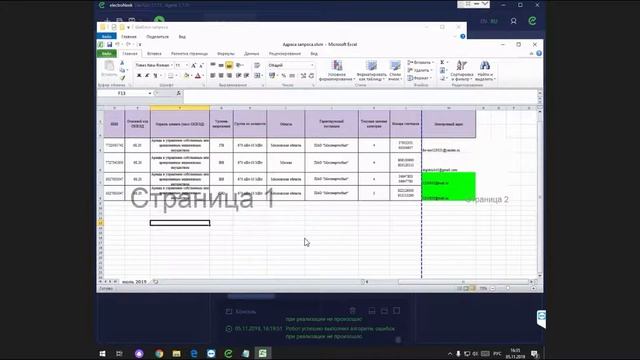The width and height of the screenshot is (640, 360).
Task: Click the Top Align icon
Action: 213,65
